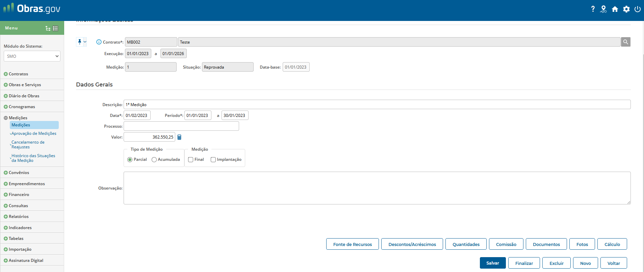This screenshot has width=644, height=272.
Task: Open Aprovação de Medições menu item
Action: (34, 133)
